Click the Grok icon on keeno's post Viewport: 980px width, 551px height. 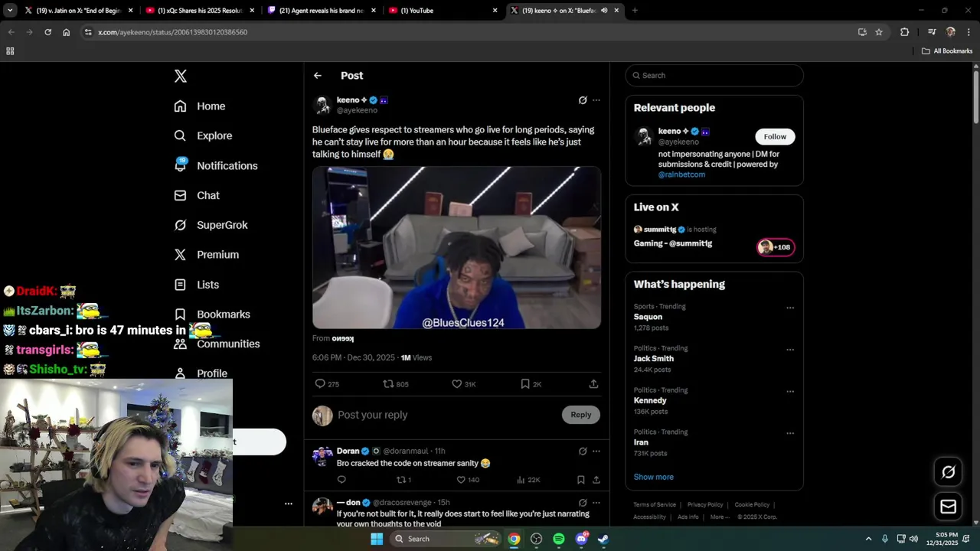tap(583, 100)
